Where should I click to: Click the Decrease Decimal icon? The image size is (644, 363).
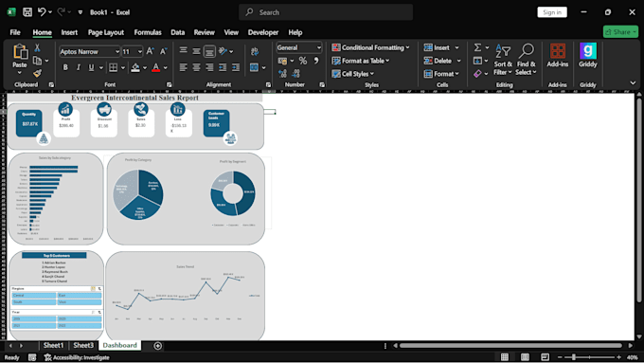click(295, 74)
